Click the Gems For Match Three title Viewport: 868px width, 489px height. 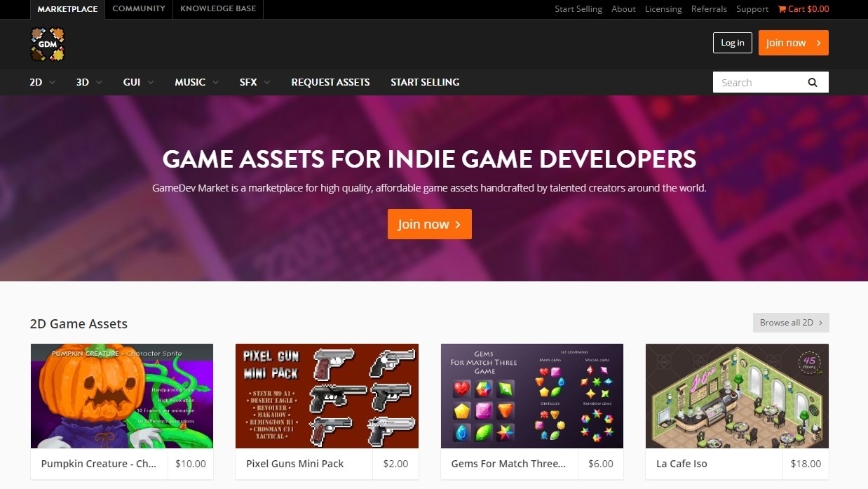pos(508,464)
